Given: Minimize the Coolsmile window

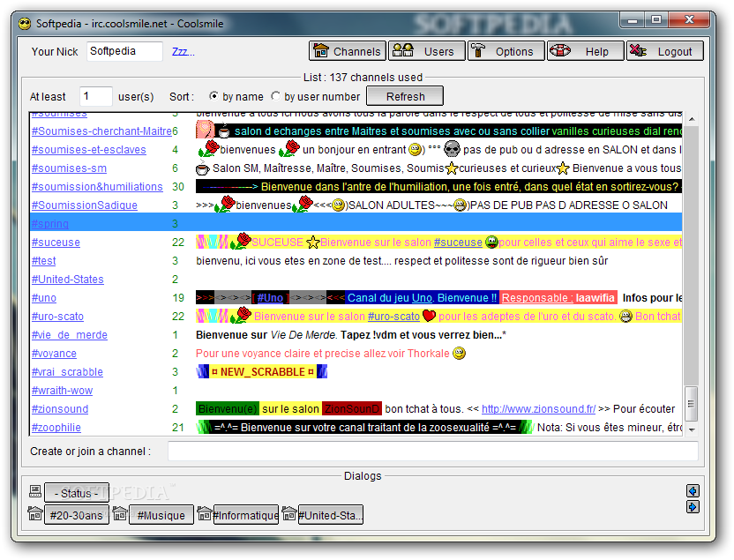Looking at the screenshot, I should 633,20.
